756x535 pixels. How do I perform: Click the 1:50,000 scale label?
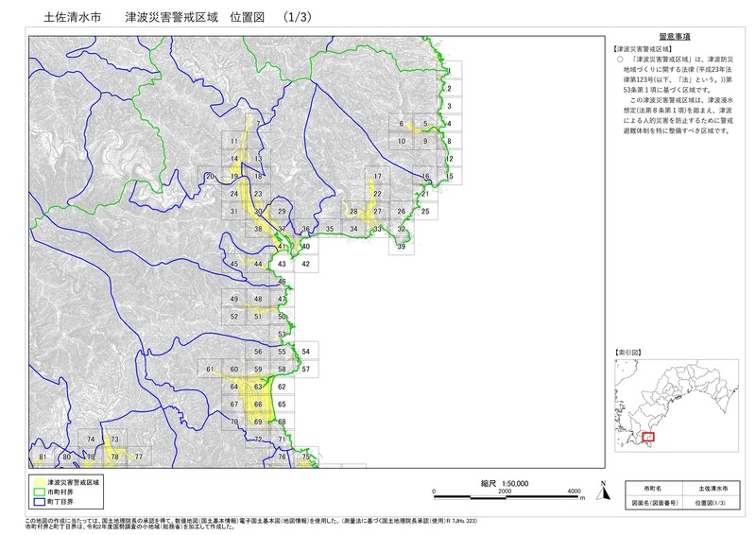coord(505,483)
